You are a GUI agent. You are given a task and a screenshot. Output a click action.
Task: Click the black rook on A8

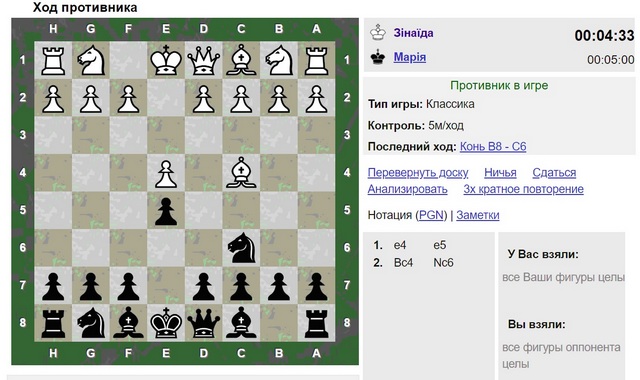pos(316,323)
